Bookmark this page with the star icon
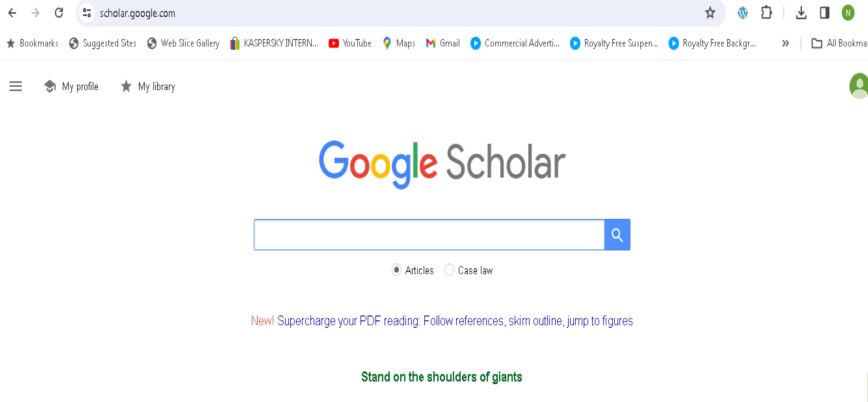 [x=710, y=13]
